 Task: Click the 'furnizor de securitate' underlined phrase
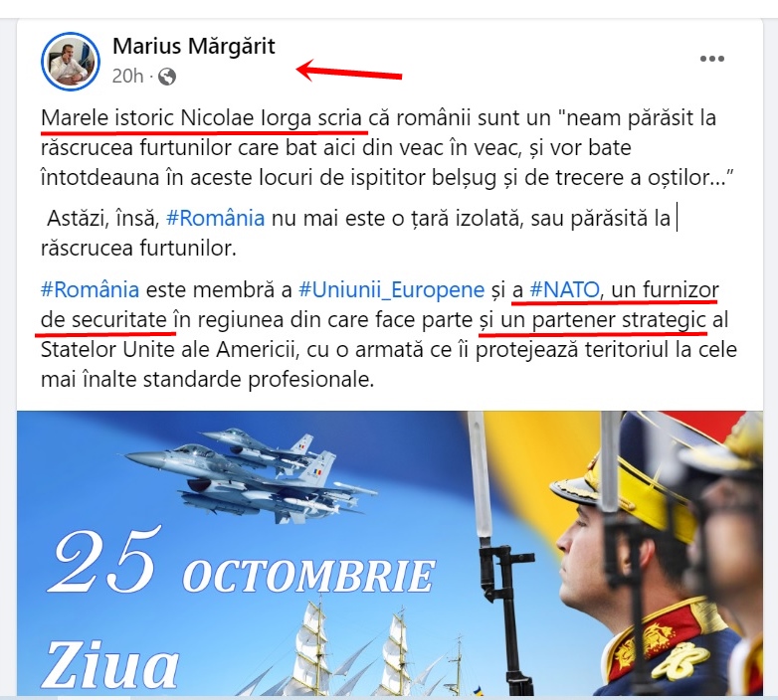click(x=380, y=304)
